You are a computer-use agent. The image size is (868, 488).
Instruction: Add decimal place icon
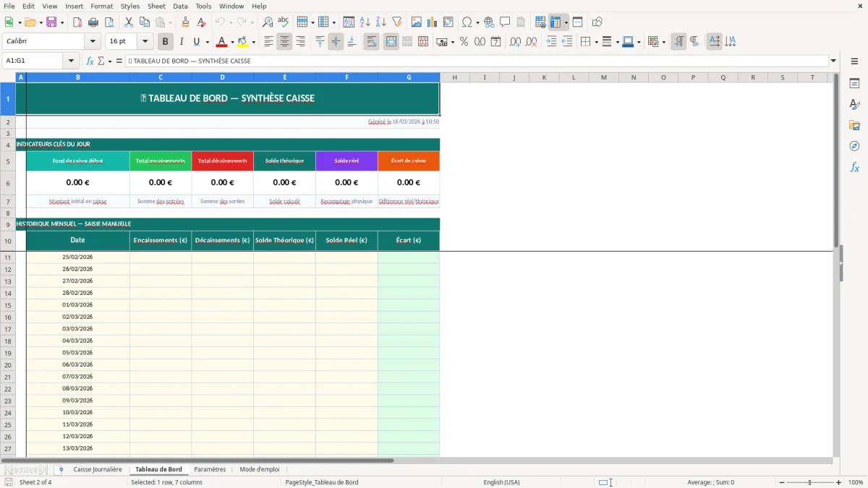tap(516, 42)
